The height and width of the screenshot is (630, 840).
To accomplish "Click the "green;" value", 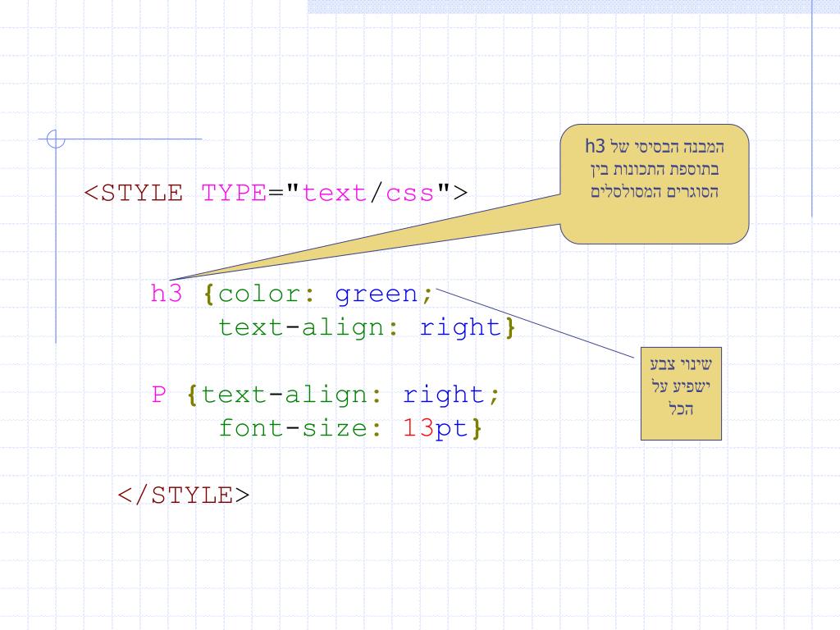I will click(384, 294).
